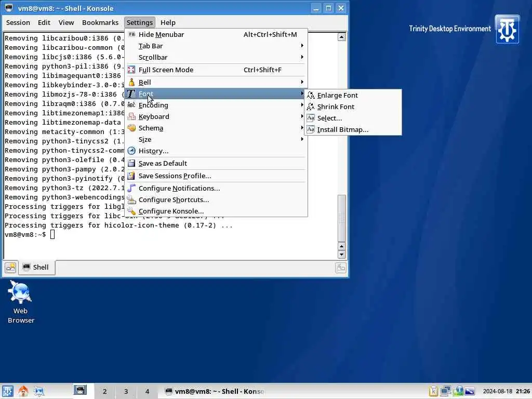This screenshot has width=532, height=399.
Task: Click the Save Sessions Profile icon
Action: (x=131, y=176)
